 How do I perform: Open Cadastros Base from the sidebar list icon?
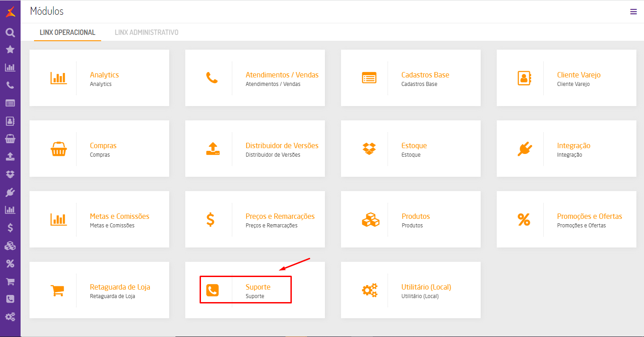tap(10, 103)
